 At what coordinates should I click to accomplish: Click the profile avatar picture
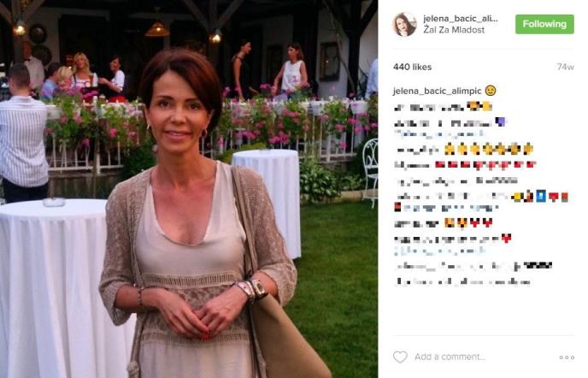[x=404, y=24]
